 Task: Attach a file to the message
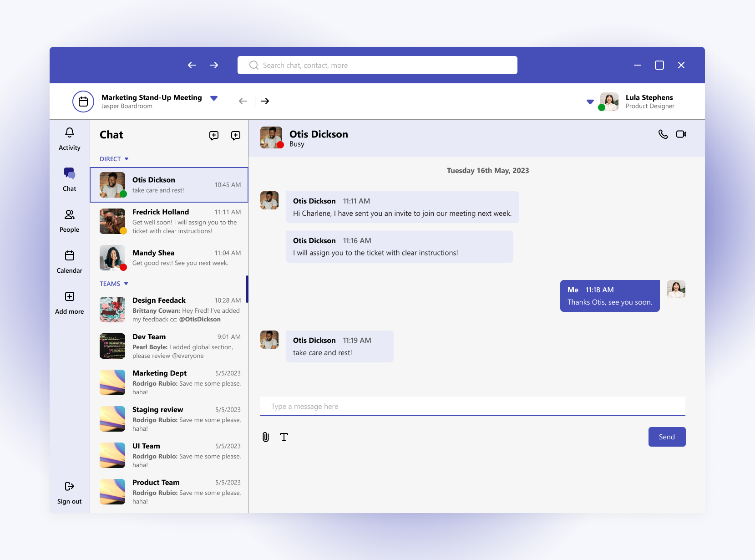point(266,437)
